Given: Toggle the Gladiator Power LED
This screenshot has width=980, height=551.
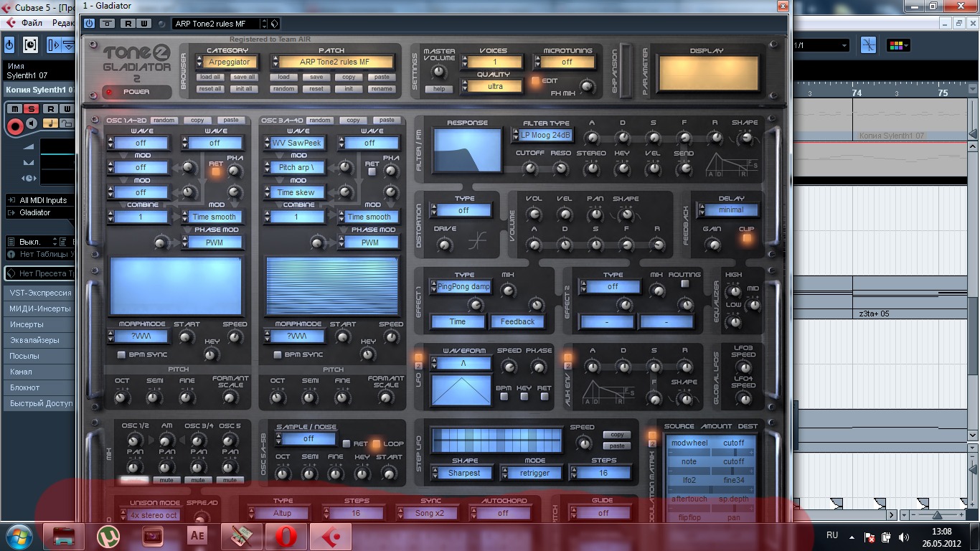Looking at the screenshot, I should pyautogui.click(x=109, y=92).
